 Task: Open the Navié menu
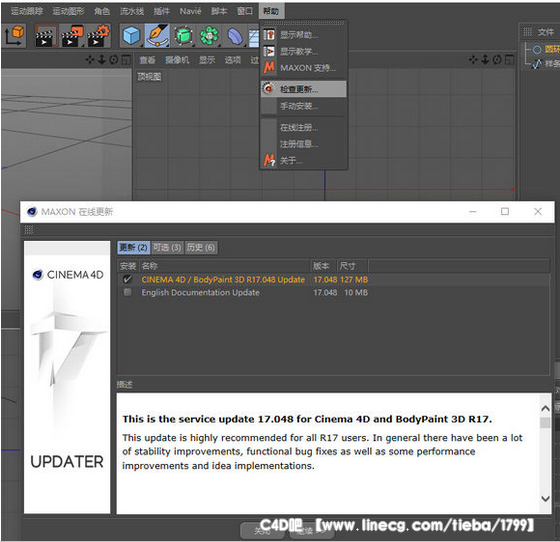[190, 11]
